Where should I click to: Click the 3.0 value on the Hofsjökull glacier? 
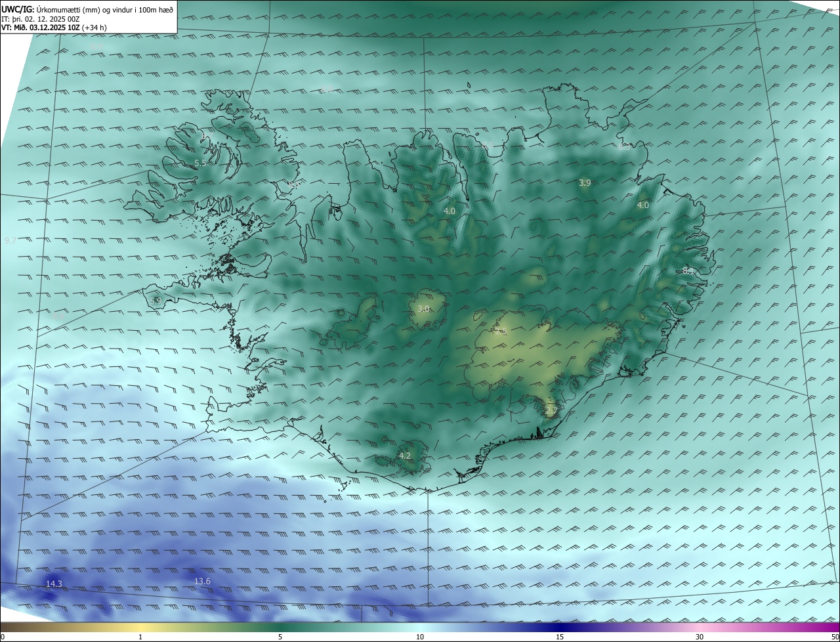pyautogui.click(x=423, y=309)
